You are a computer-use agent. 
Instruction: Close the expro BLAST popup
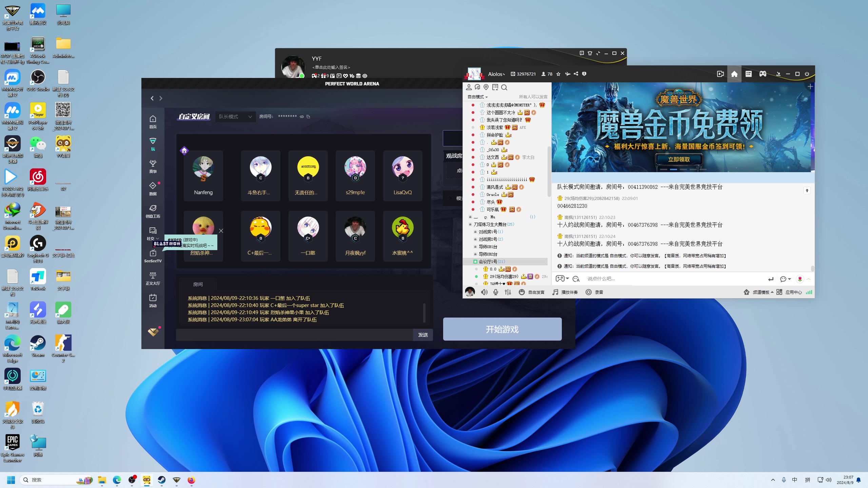coord(221,231)
